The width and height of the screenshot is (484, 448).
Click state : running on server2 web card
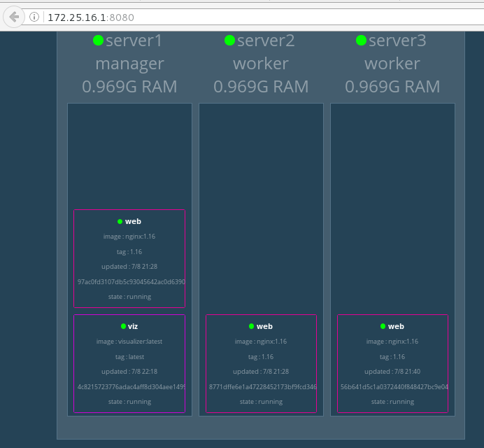click(261, 402)
